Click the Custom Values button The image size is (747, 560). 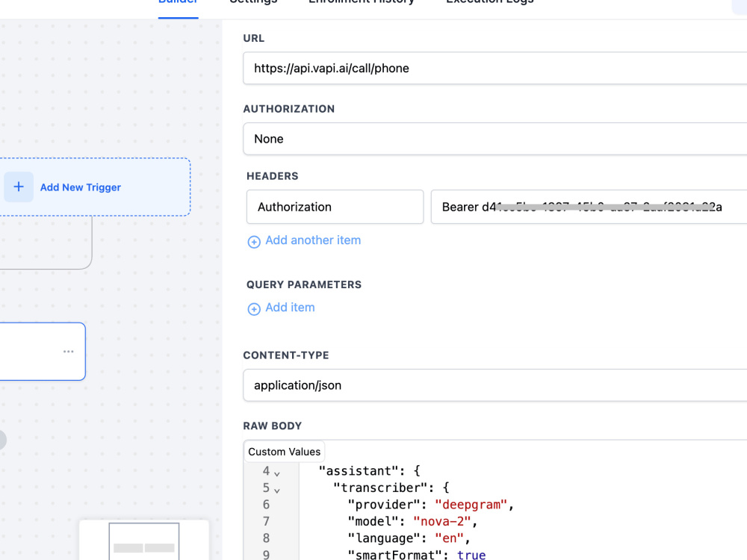285,452
